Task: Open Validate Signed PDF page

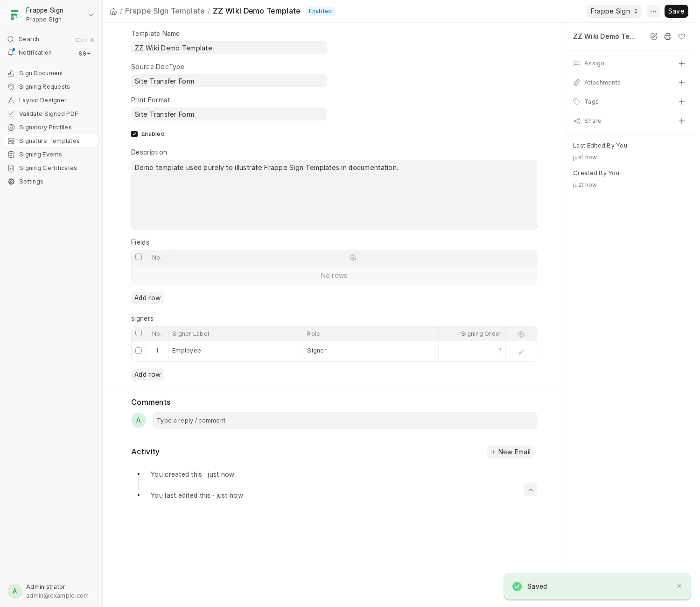Action: click(51, 114)
